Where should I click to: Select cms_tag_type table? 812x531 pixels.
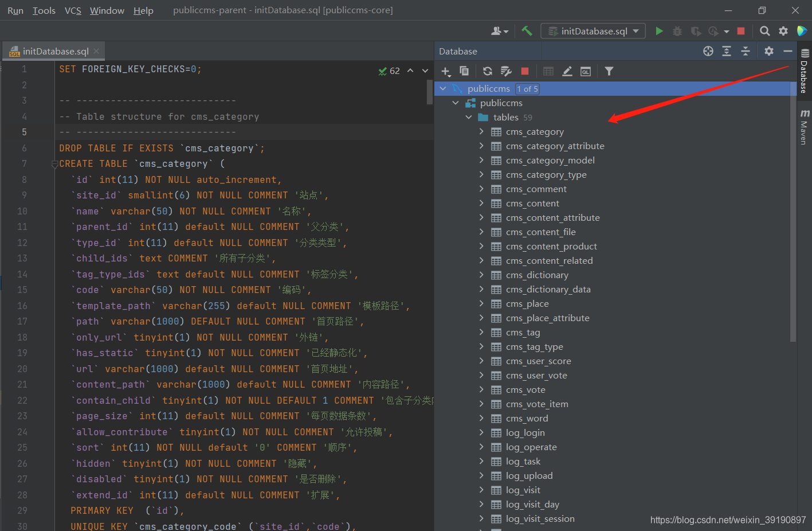point(534,346)
